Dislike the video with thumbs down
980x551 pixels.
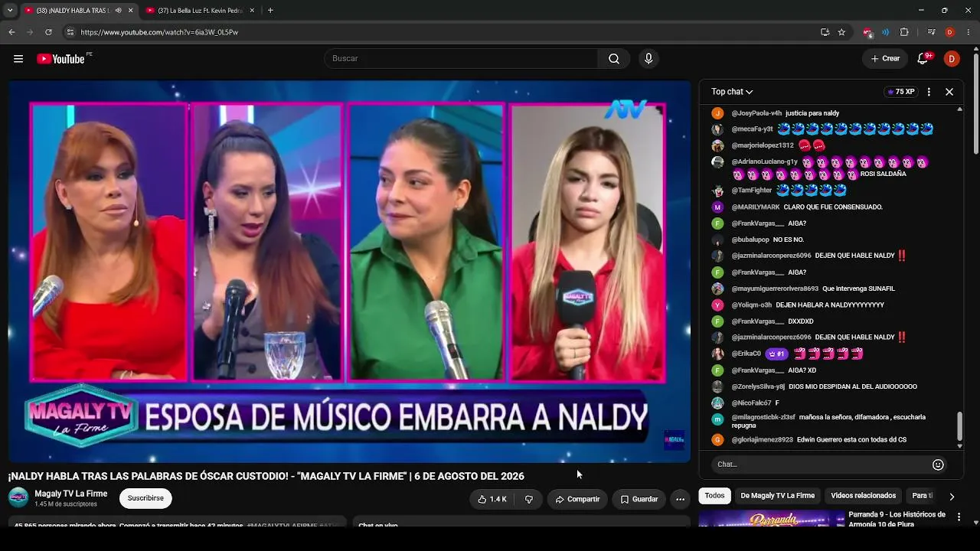pos(528,499)
